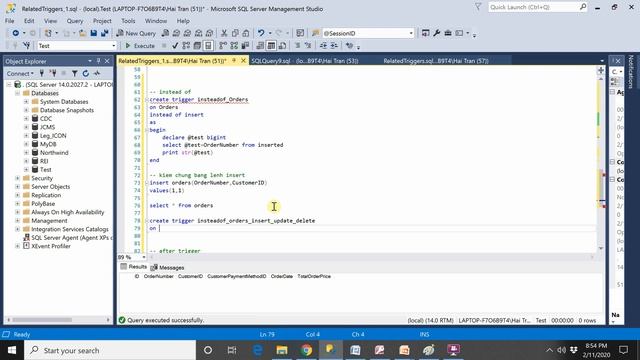Open the editor zoom percentage dropdown

pyautogui.click(x=144, y=257)
